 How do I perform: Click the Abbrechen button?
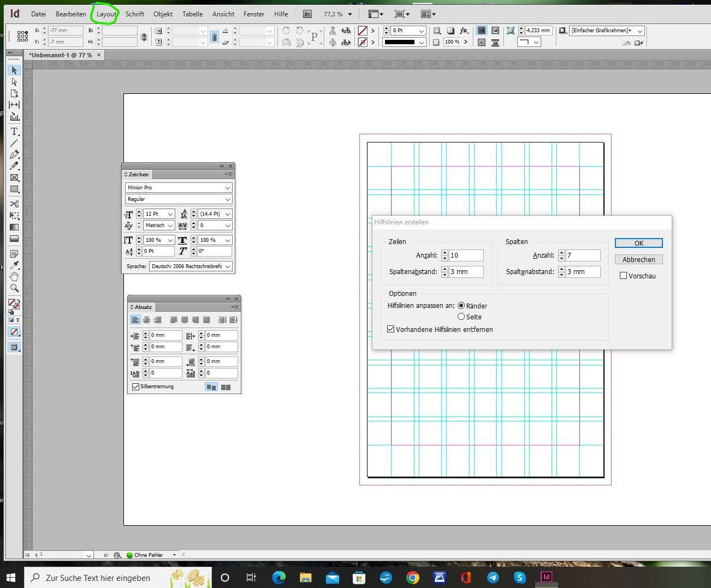pos(638,259)
